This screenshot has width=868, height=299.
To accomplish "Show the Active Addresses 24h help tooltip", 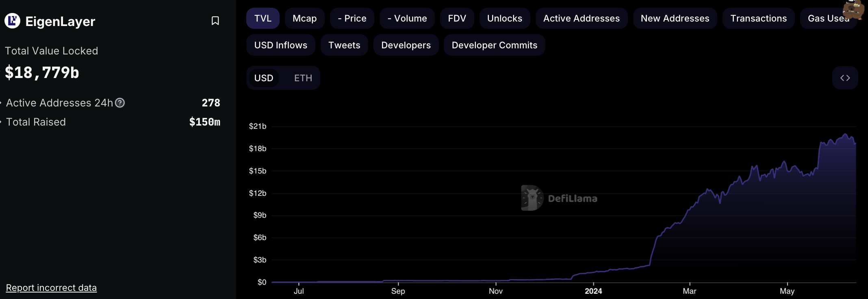I will [120, 103].
